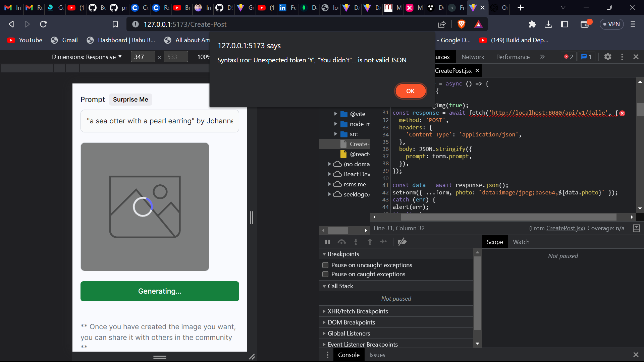Dismiss the alert with OK
Screen dimensions: 644x362
[411, 91]
